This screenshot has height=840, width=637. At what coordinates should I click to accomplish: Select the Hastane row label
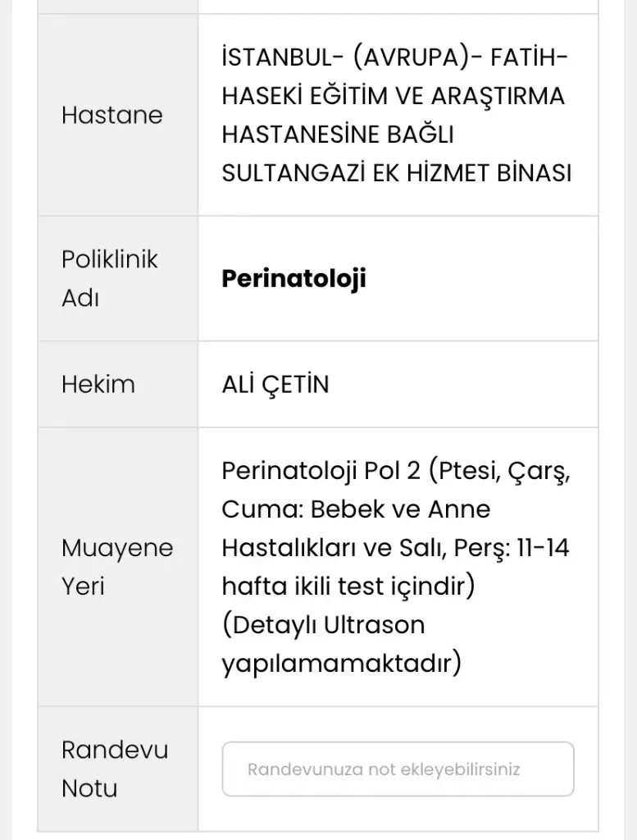pyautogui.click(x=111, y=115)
